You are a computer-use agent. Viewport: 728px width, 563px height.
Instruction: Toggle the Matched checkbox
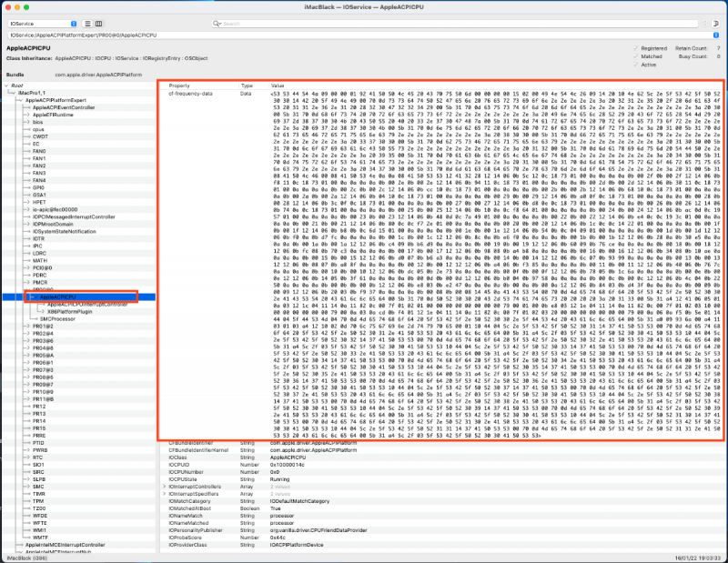click(x=635, y=56)
